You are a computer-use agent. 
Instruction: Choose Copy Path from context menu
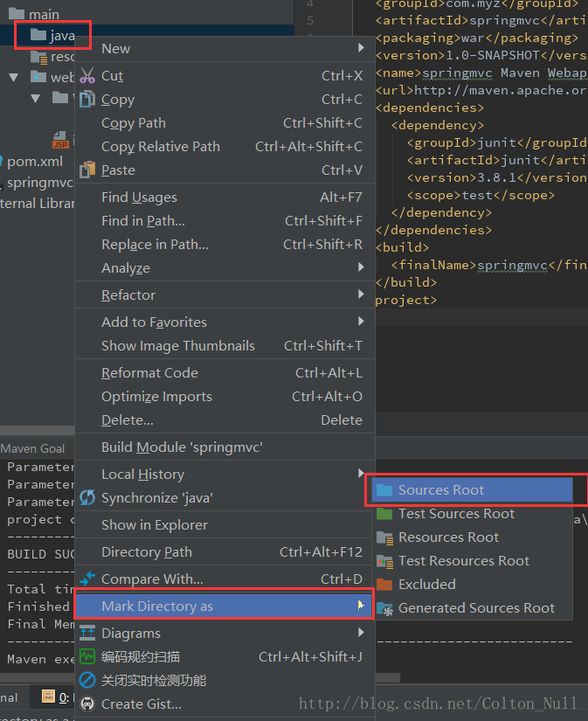225,122
